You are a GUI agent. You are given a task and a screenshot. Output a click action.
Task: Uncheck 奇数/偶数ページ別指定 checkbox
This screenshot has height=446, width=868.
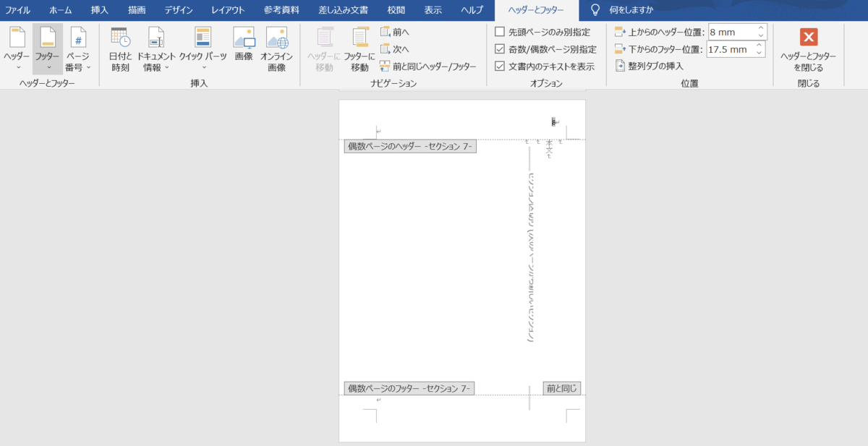click(500, 49)
